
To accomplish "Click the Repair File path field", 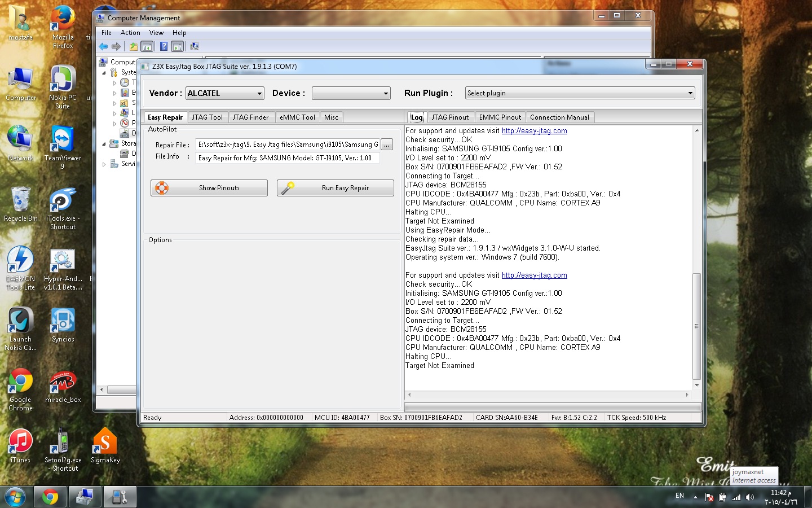I will [288, 144].
